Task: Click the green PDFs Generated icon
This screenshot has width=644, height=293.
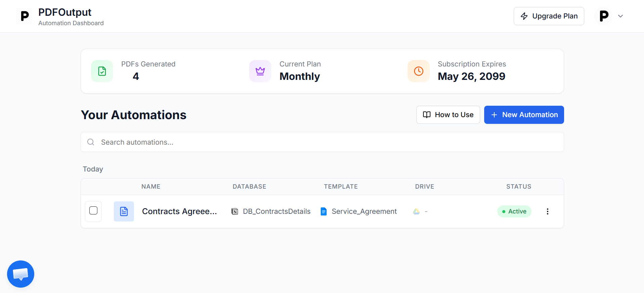Action: pos(102,71)
